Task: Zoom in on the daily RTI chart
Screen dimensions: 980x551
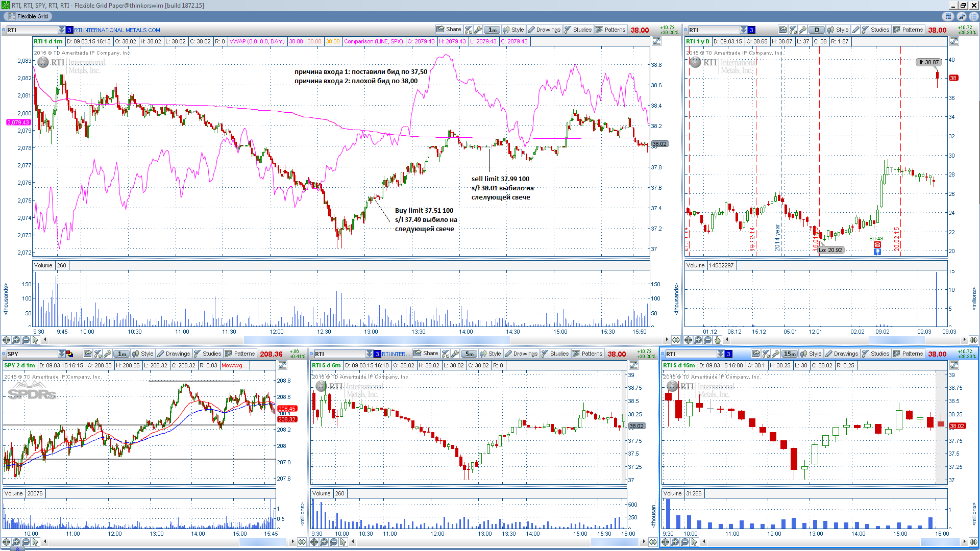Action: pyautogui.click(x=698, y=340)
